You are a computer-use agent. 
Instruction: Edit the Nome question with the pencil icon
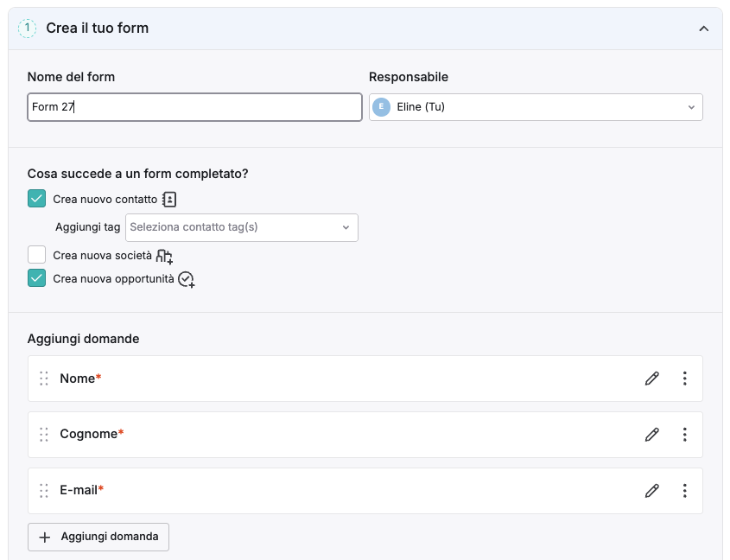[x=651, y=379]
